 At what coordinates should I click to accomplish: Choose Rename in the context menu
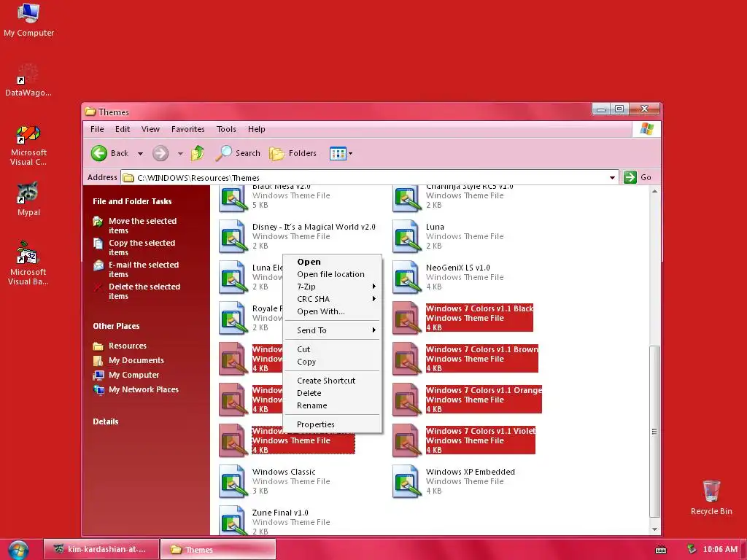pos(333,405)
